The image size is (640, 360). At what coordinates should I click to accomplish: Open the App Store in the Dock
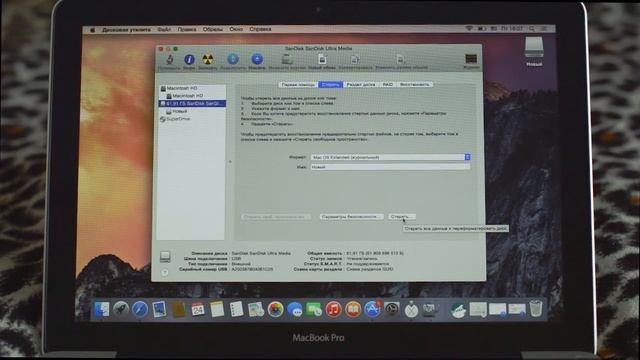(x=372, y=309)
